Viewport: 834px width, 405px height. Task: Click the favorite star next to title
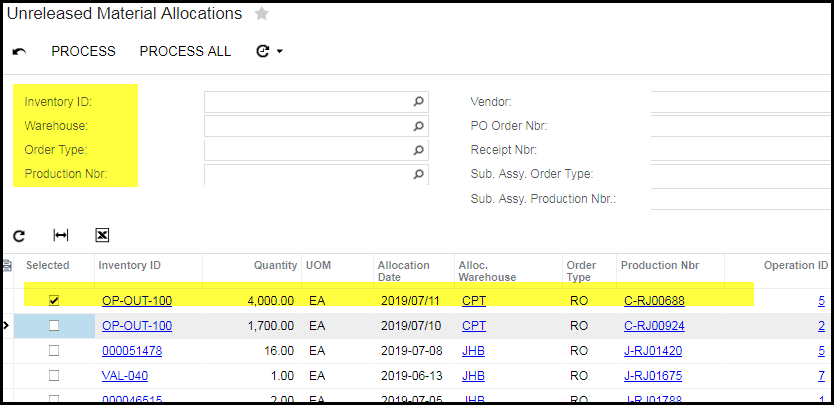[261, 14]
